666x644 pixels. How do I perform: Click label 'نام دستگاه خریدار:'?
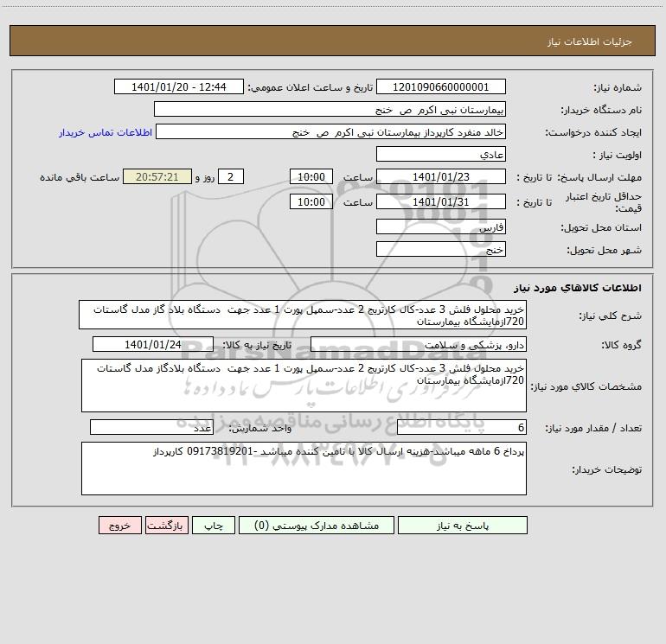click(601, 111)
